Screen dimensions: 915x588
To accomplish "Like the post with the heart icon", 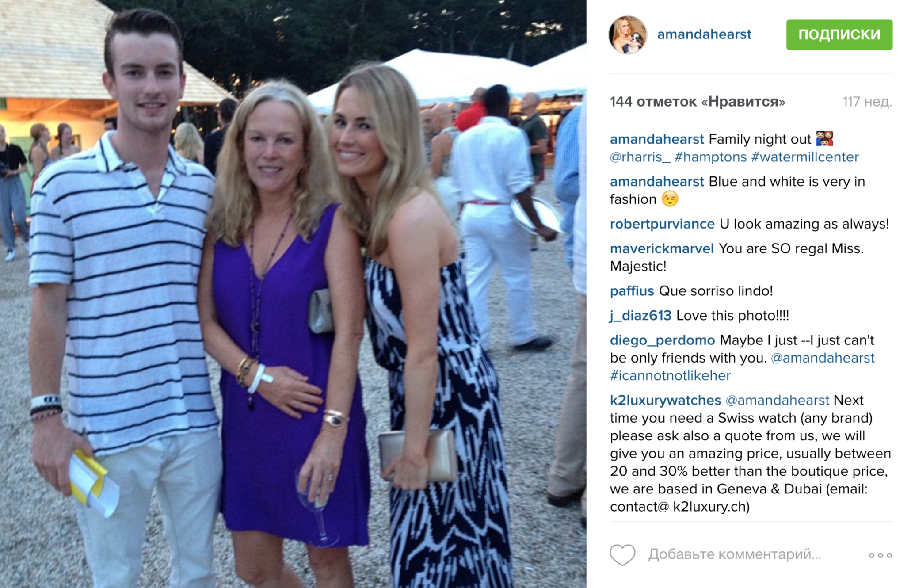I will point(622,554).
